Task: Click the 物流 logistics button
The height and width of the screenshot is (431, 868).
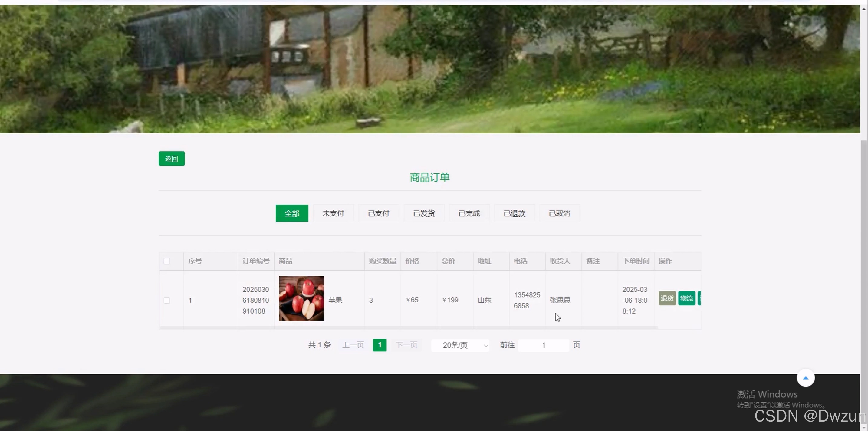Action: 686,298
